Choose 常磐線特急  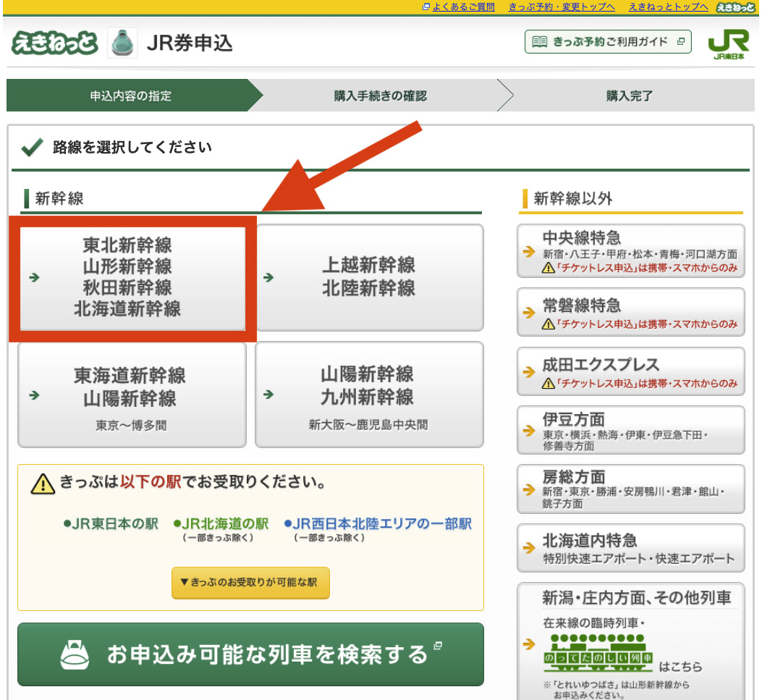pyautogui.click(x=631, y=312)
